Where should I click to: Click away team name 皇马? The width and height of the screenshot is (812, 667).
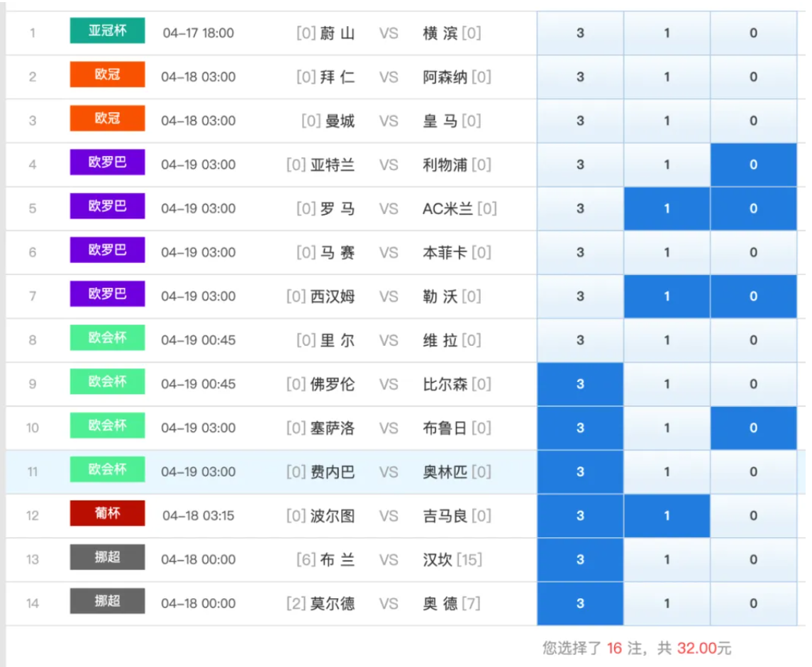[440, 121]
